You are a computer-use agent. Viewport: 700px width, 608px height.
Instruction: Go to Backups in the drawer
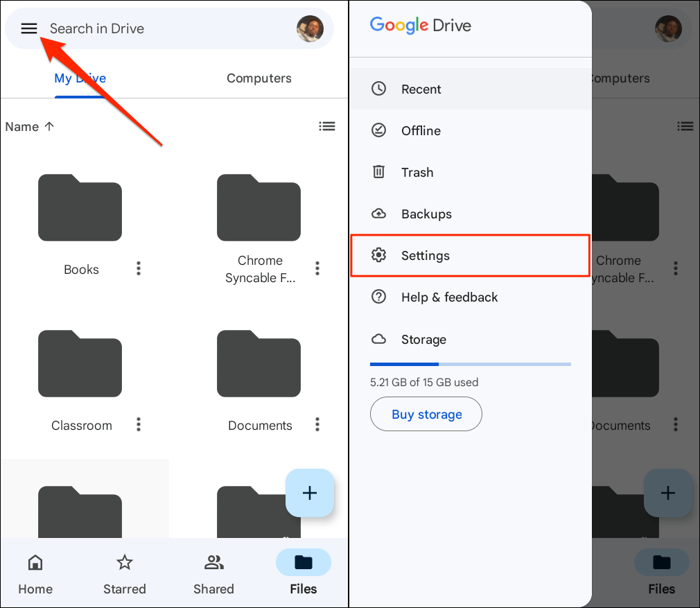[x=426, y=214]
